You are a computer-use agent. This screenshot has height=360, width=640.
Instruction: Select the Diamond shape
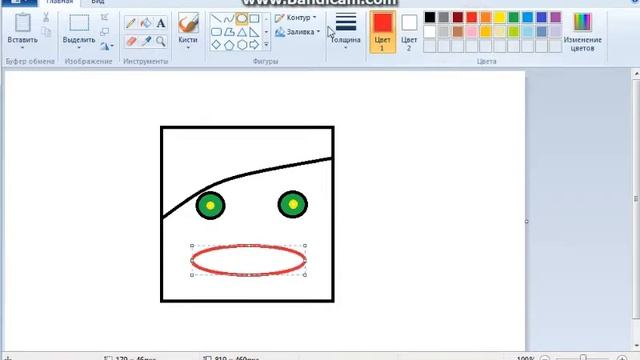click(x=216, y=44)
